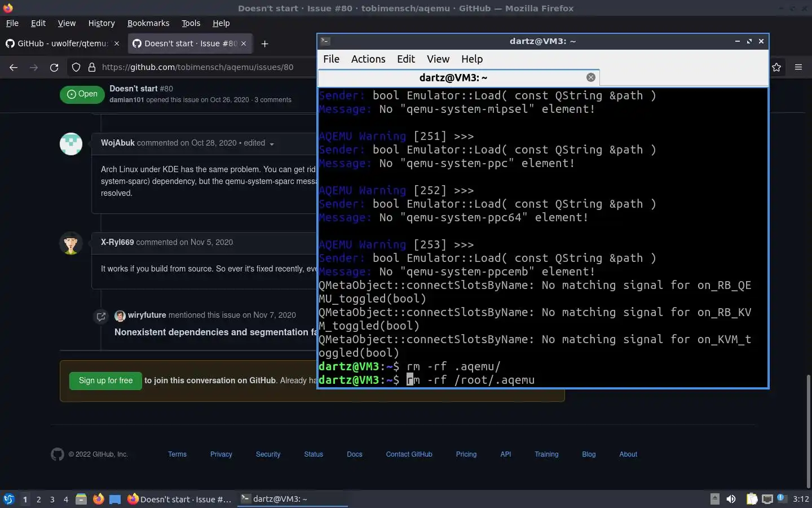
Task: Open the clipboard manager tray icon
Action: click(x=752, y=499)
